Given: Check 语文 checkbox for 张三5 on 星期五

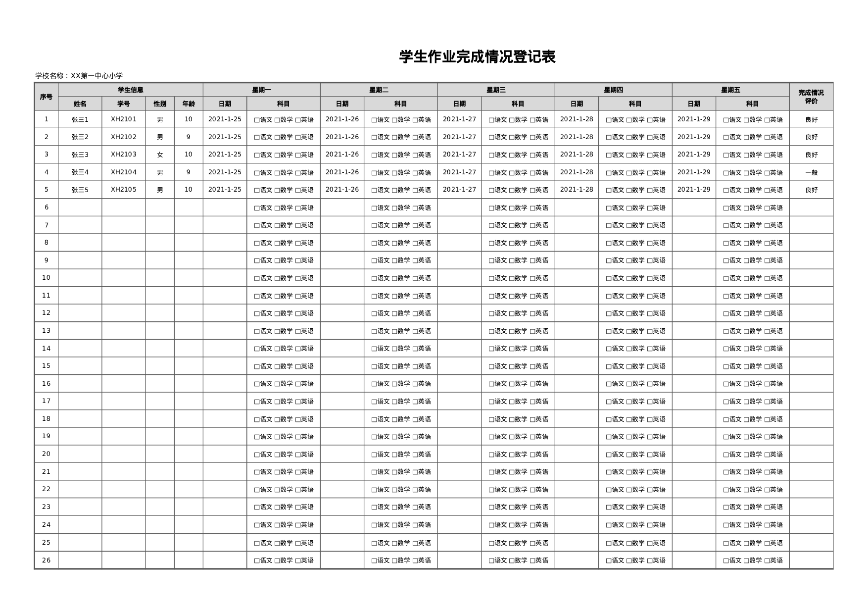Looking at the screenshot, I should (725, 190).
